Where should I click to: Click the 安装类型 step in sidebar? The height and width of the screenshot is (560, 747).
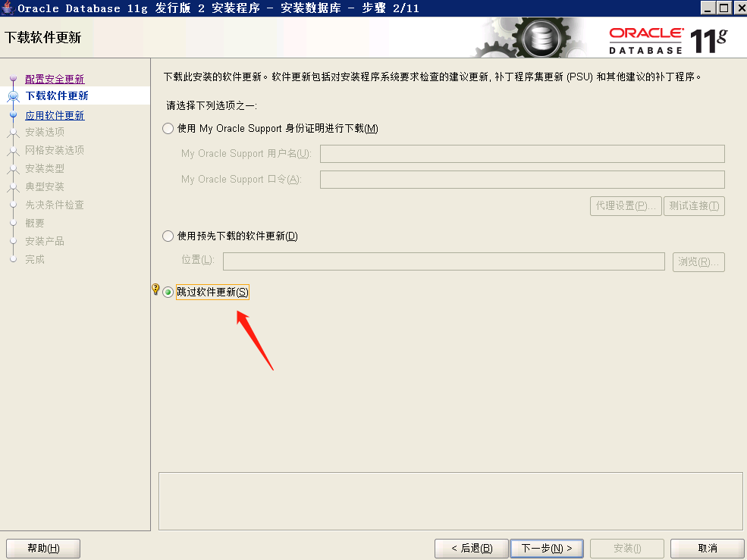(45, 168)
